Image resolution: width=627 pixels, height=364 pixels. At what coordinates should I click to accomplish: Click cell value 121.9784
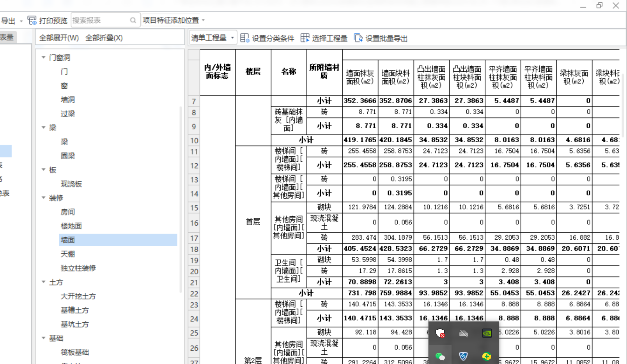click(360, 207)
